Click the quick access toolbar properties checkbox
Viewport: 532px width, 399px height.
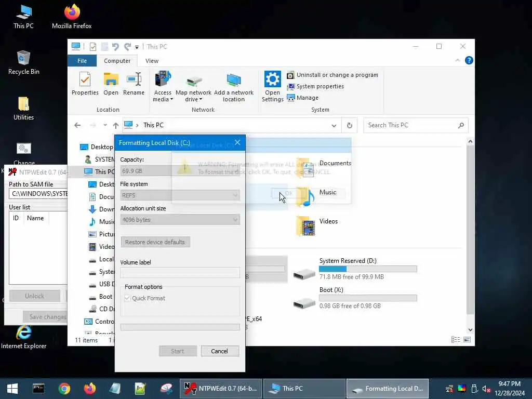[x=92, y=46]
